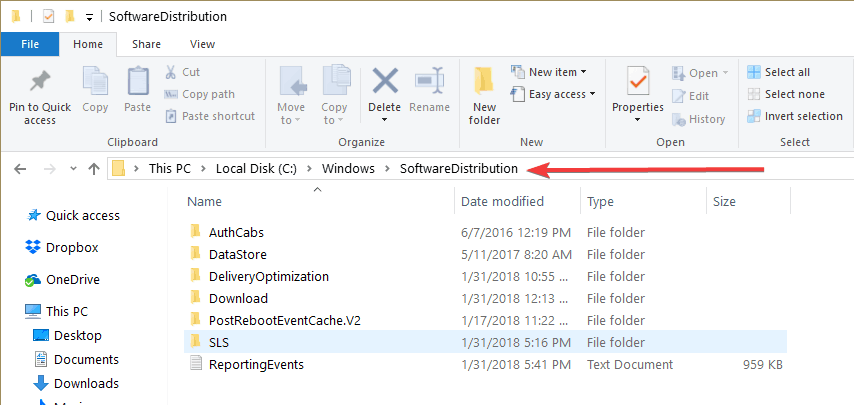Select the DataStore folder
854x405 pixels.
[237, 254]
